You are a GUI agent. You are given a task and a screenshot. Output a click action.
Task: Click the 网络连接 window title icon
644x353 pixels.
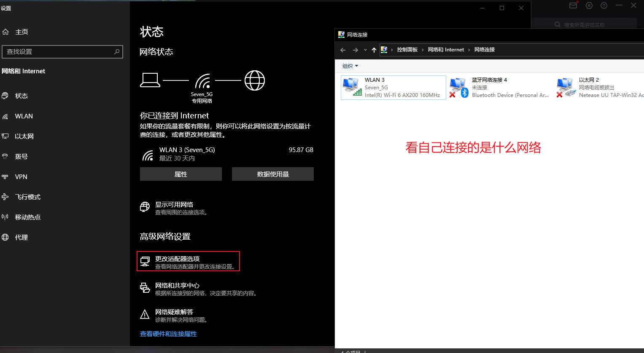point(342,35)
